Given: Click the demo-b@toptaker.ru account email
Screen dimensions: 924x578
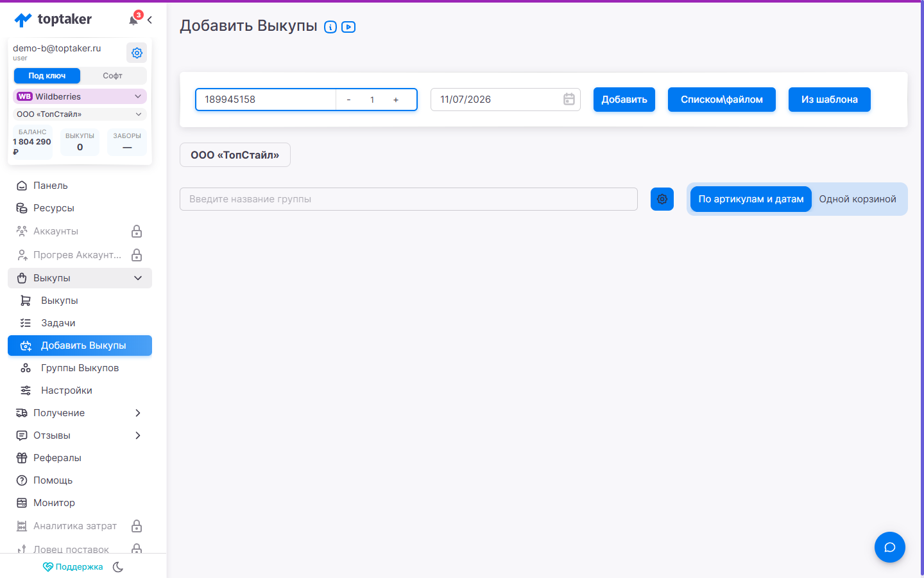Looking at the screenshot, I should tap(57, 48).
